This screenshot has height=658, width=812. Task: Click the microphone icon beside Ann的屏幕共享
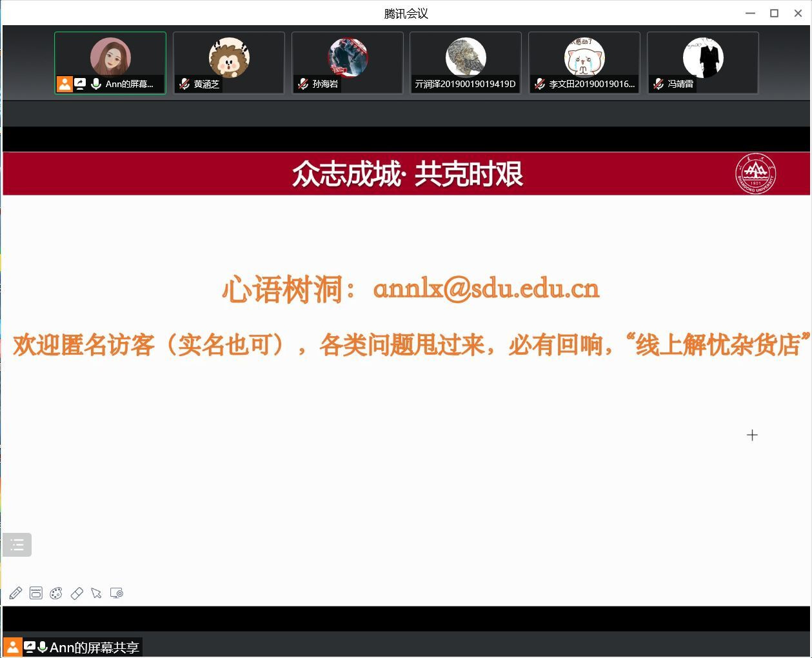[x=43, y=647]
